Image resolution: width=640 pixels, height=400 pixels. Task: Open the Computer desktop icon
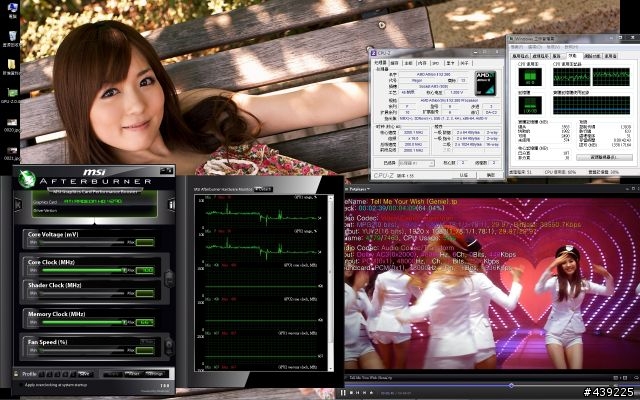[12, 9]
